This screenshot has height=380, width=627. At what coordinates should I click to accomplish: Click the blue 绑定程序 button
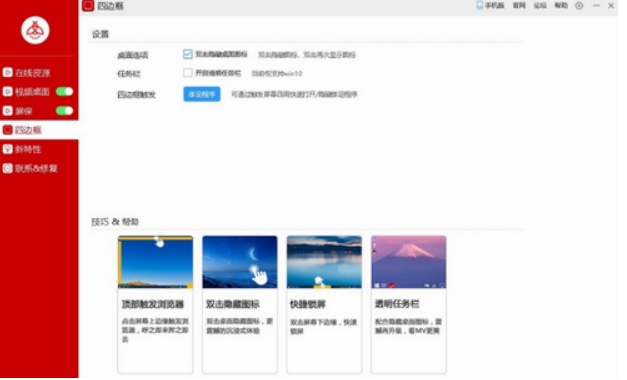tap(202, 94)
